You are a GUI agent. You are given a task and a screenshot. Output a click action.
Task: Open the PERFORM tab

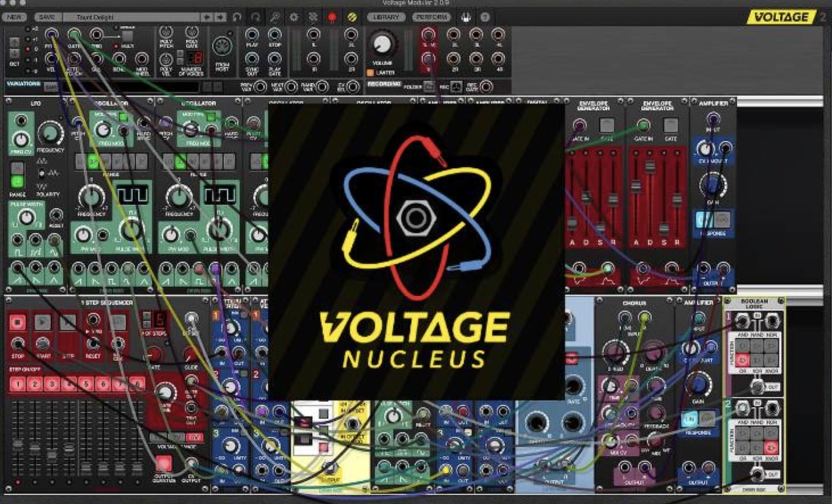coord(431,17)
